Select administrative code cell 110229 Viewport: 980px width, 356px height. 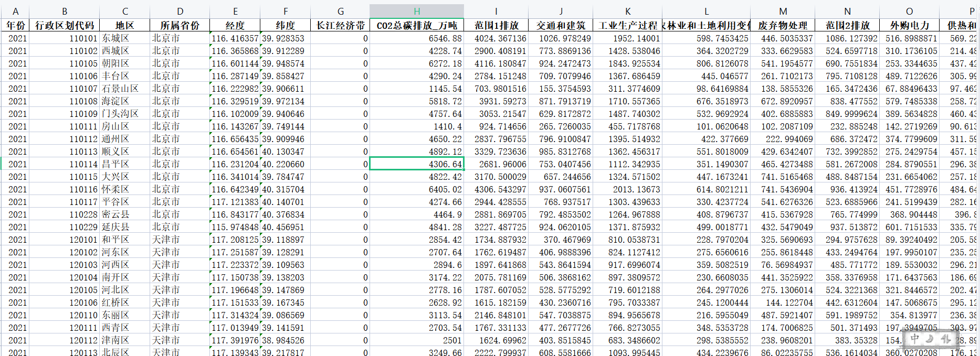pyautogui.click(x=65, y=227)
